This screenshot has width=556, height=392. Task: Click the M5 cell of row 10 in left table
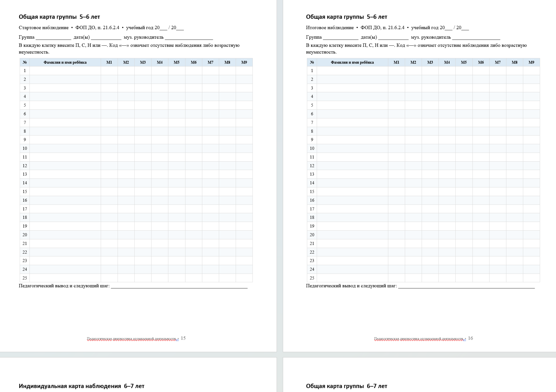pos(176,148)
